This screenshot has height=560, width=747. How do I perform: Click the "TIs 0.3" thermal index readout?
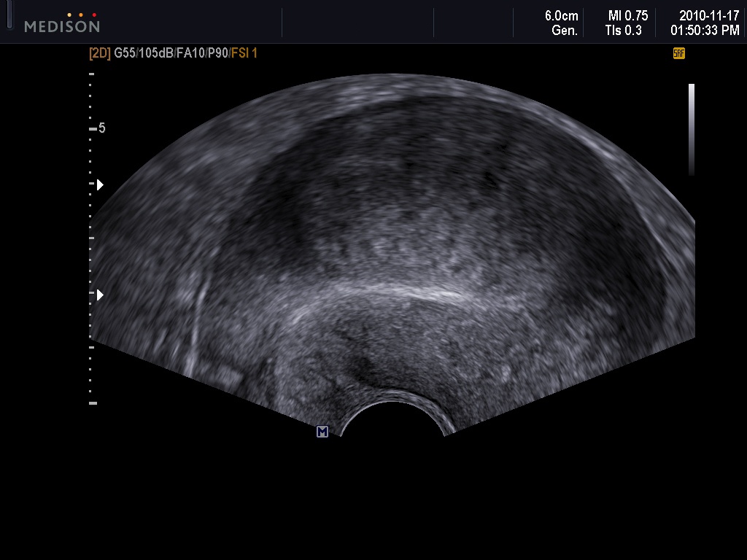(624, 31)
